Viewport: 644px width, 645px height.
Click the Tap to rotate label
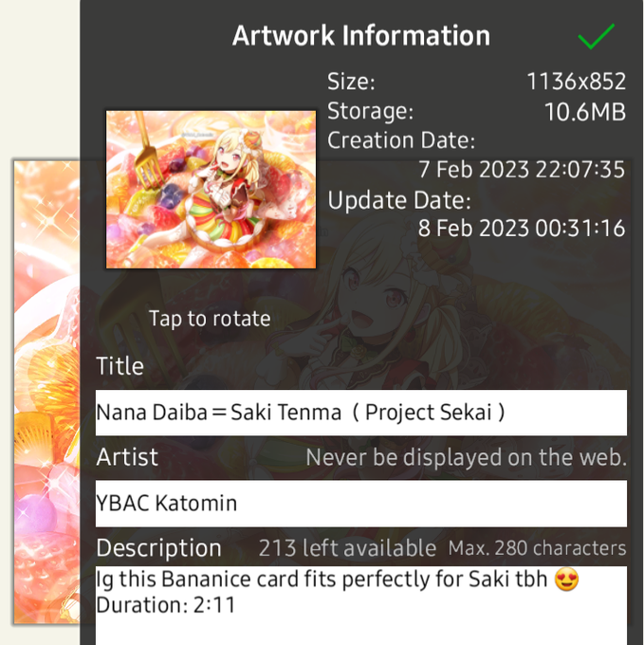point(210,319)
